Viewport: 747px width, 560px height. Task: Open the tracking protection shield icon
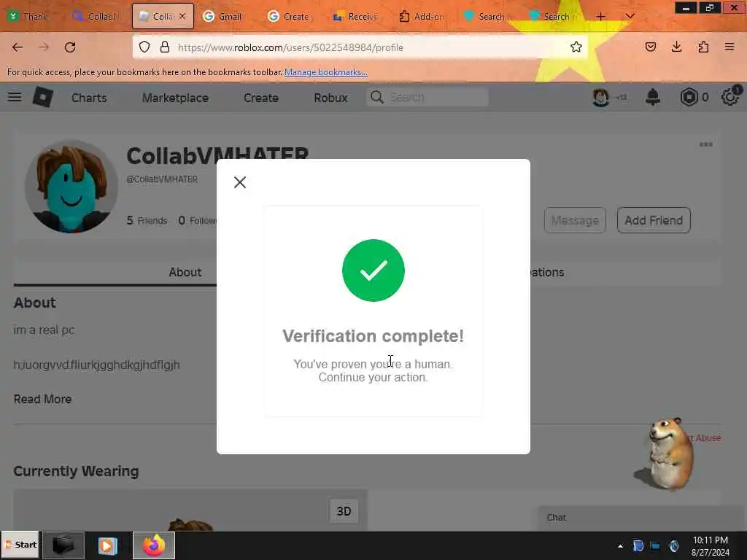tap(144, 47)
